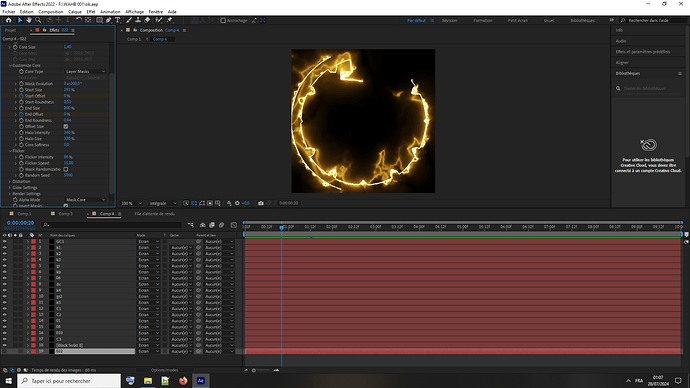Open show channel color management icon
Image resolution: width=690 pixels, height=388 pixels.
point(229,203)
